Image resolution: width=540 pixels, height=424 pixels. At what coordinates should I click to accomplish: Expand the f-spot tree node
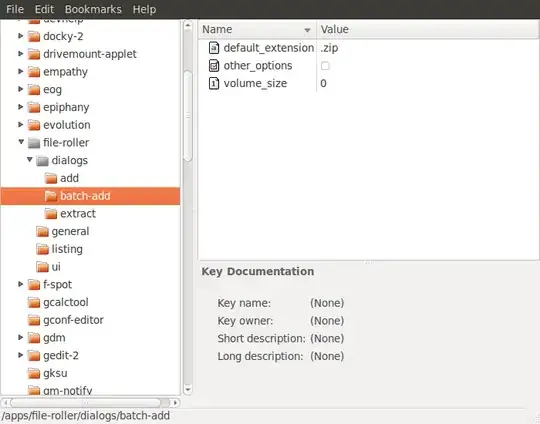click(x=20, y=284)
